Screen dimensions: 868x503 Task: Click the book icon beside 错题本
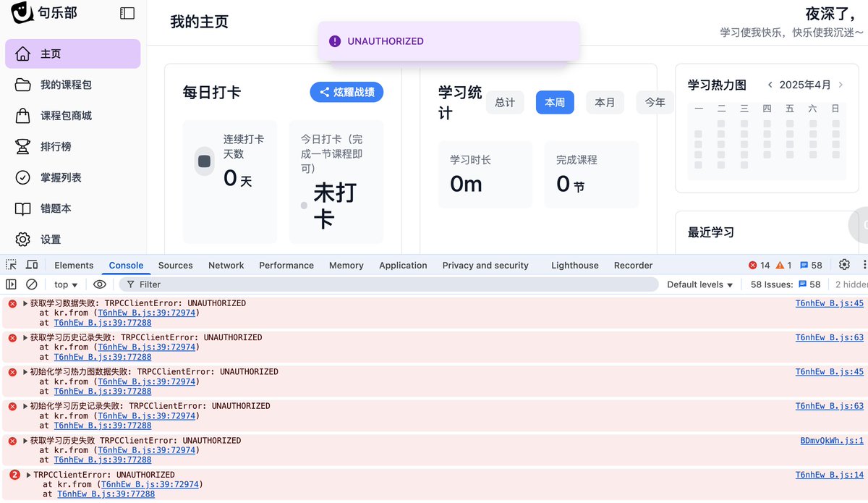[x=23, y=208]
